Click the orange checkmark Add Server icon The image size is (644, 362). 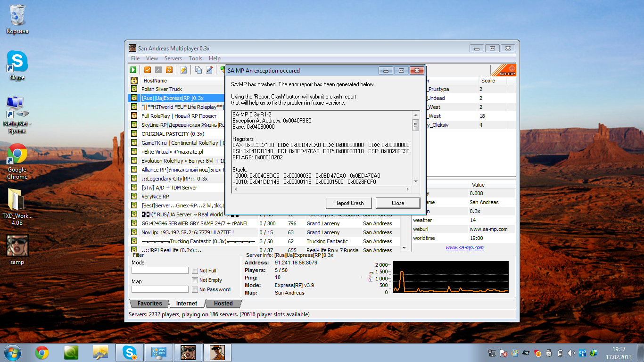147,70
